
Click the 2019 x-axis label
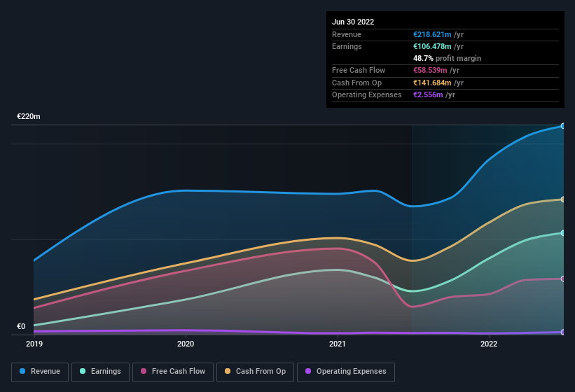pyautogui.click(x=34, y=344)
